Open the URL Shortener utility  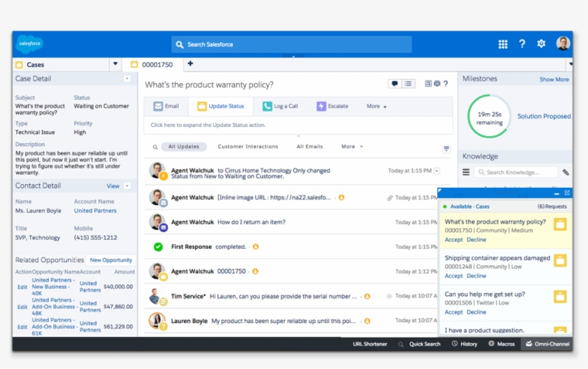(x=370, y=344)
